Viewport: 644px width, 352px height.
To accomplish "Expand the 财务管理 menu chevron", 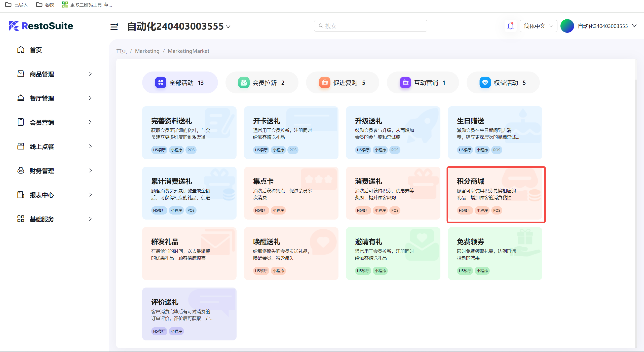I will pyautogui.click(x=90, y=170).
